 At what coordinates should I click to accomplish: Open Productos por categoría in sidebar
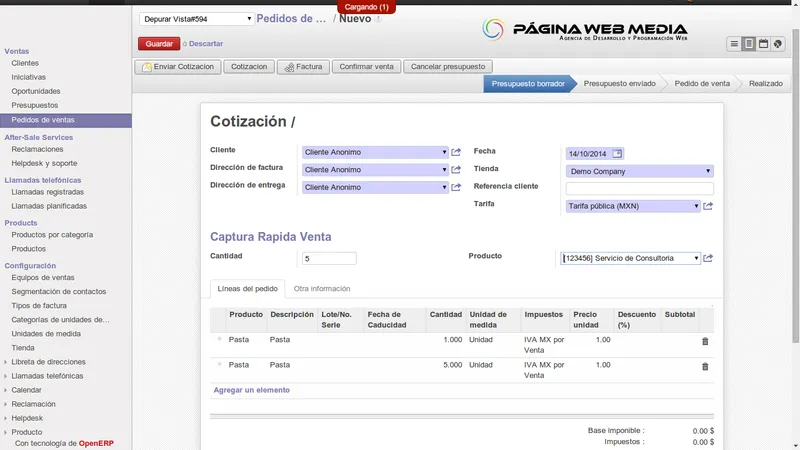click(x=52, y=235)
